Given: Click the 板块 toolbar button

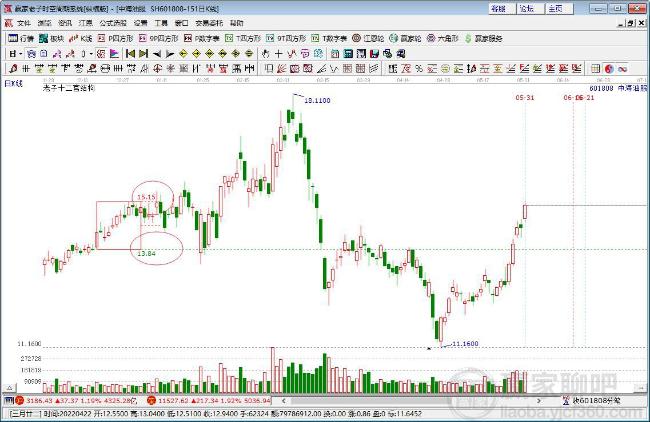Looking at the screenshot, I should pyautogui.click(x=51, y=39).
